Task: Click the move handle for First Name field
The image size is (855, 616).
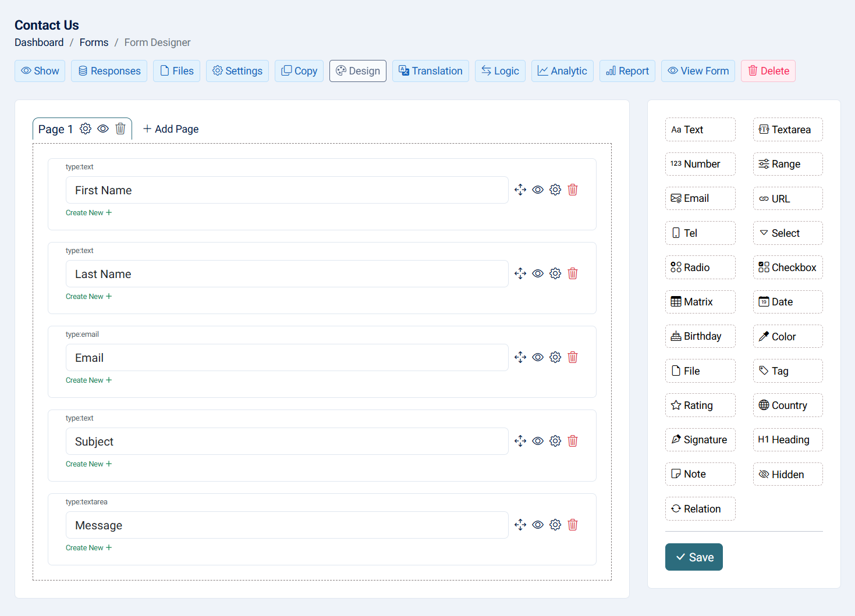Action: click(520, 190)
